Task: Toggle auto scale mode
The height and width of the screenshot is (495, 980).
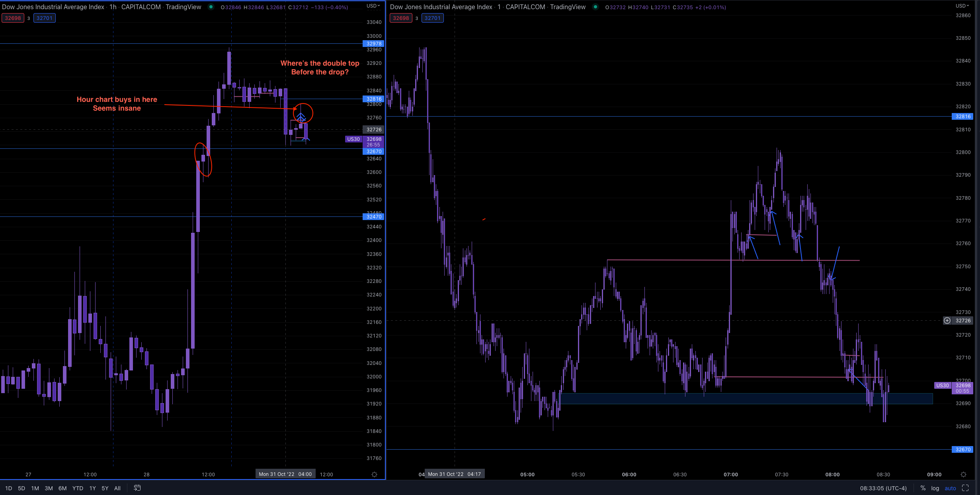Action: click(x=950, y=488)
